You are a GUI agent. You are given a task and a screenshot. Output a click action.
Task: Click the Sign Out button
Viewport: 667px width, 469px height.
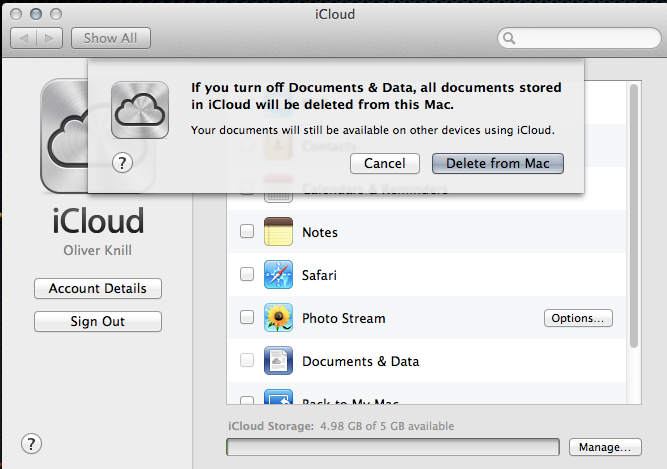(98, 321)
